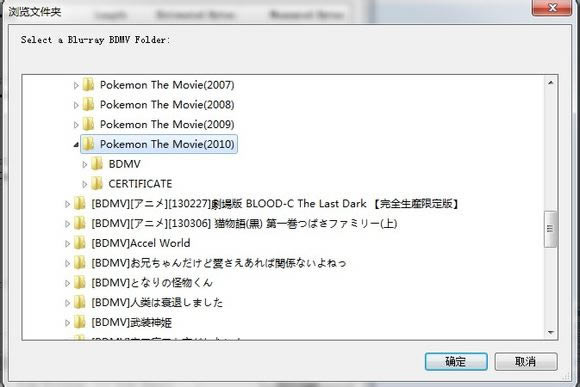Click the CERTIFICATE folder icon
Screen dimensions: 580x387
click(x=97, y=183)
